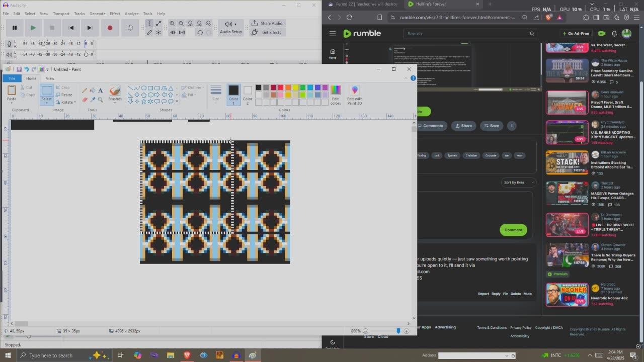
Task: Select Audacity's Multi-tool asterisk
Action: click(x=158, y=33)
